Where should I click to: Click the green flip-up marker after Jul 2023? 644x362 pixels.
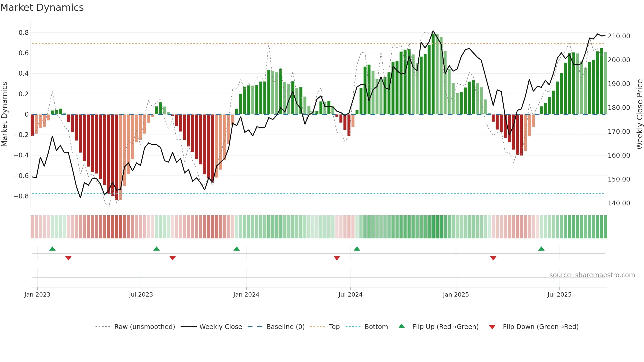click(x=156, y=249)
